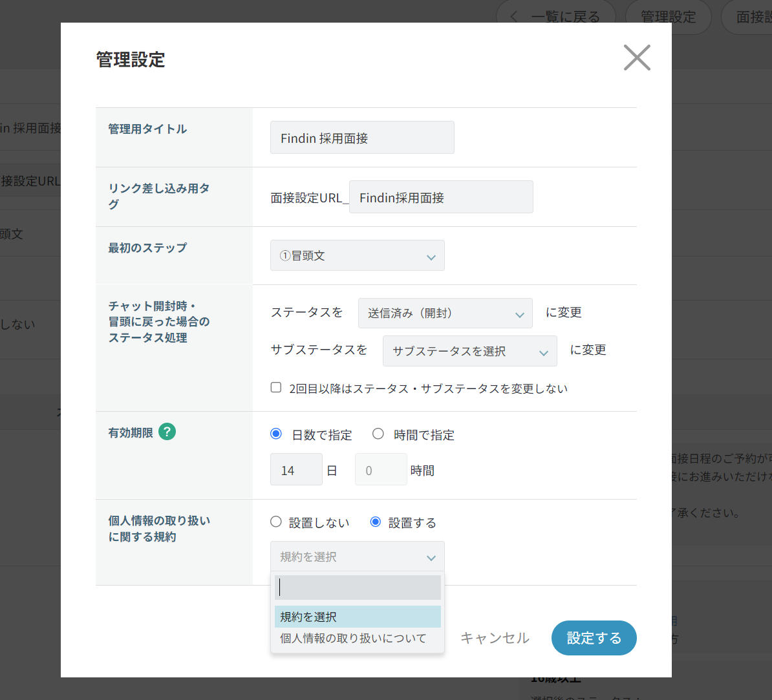Close the 管理設定 dialog with X
This screenshot has height=700, width=772.
coord(636,58)
